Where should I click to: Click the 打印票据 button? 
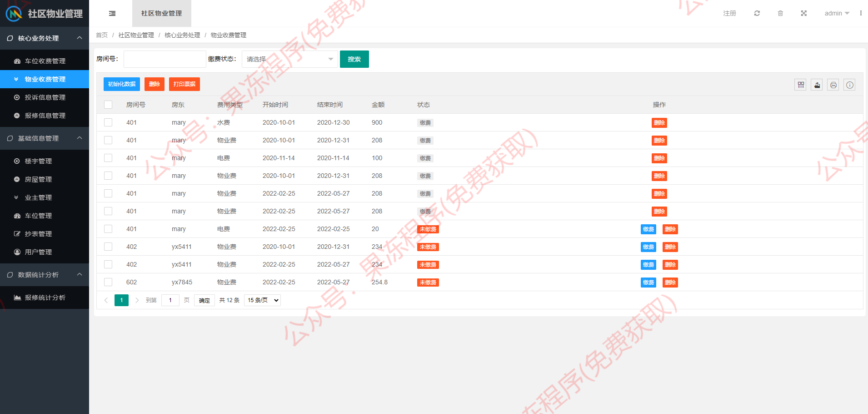[185, 84]
